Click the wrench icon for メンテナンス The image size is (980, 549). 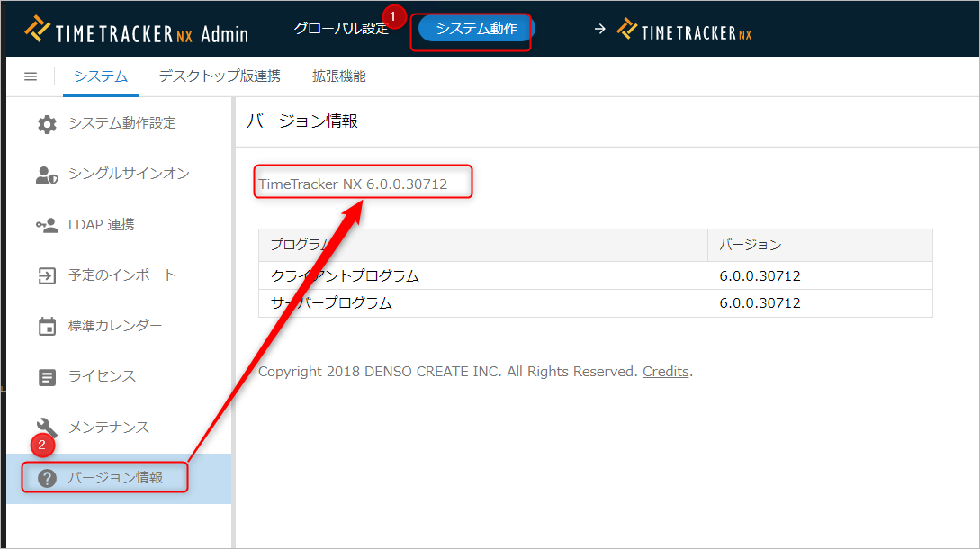coord(47,427)
